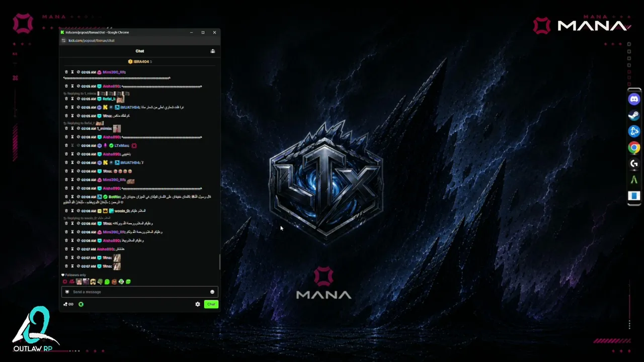Image resolution: width=644 pixels, height=362 pixels.
Task: Launch Steam from the side dock
Action: 634,115
